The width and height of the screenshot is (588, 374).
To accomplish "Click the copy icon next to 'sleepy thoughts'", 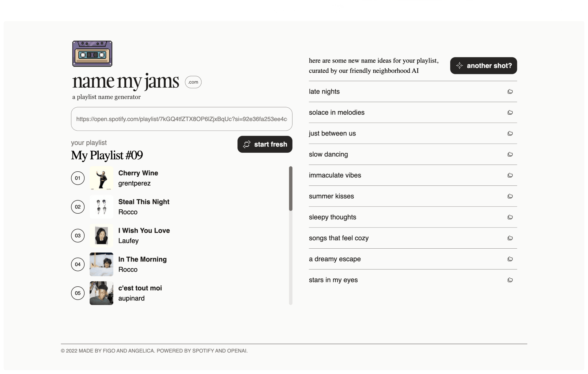I will point(510,217).
